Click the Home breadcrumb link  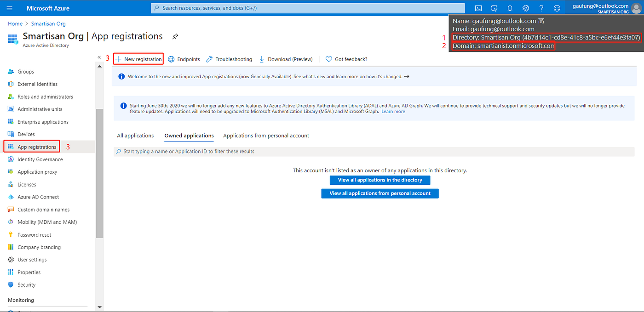tap(15, 24)
